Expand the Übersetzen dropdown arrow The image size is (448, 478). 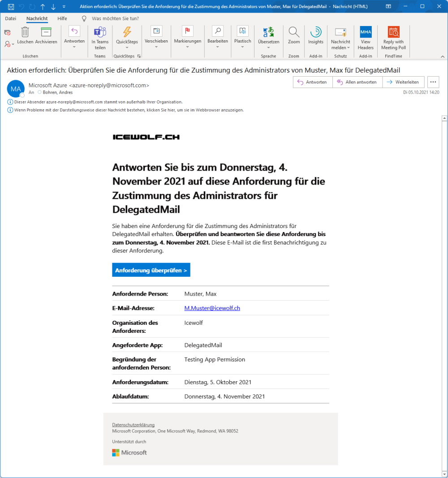coord(268,47)
